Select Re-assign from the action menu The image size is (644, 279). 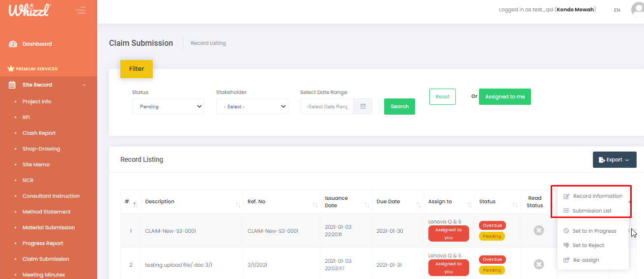[586, 260]
